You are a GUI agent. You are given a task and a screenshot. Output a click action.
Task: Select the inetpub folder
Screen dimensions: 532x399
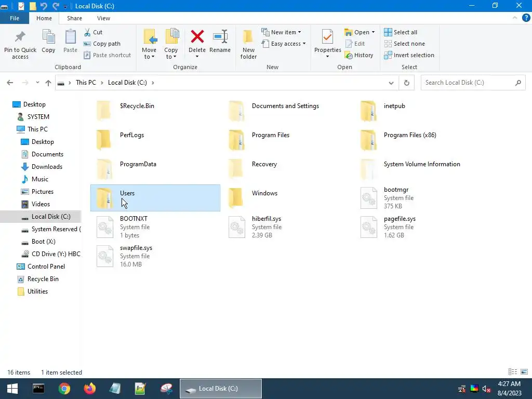coord(394,106)
